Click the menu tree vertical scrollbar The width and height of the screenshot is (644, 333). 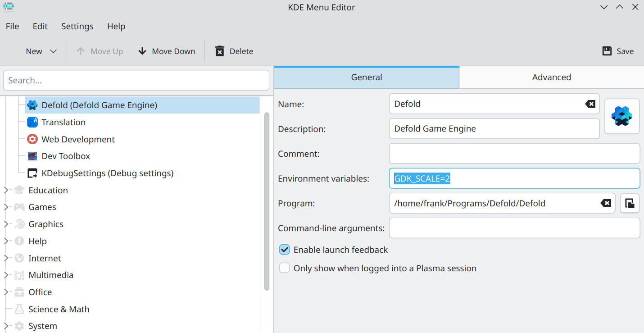[x=267, y=201]
